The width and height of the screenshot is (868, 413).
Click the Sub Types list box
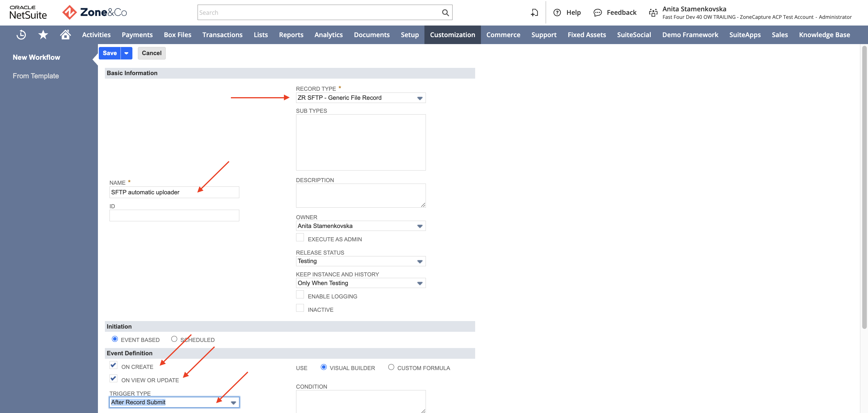[x=360, y=142]
